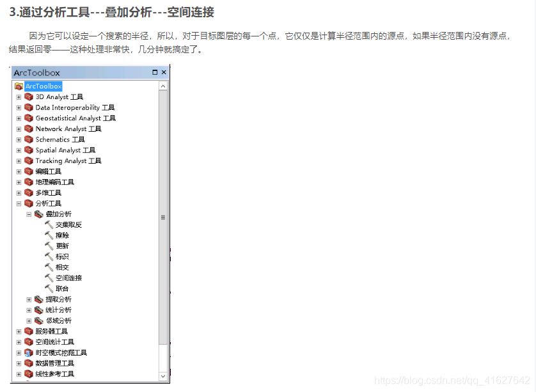Viewport: 536px width, 392px height.
Task: Expand the 数据管理工具 node
Action: [x=19, y=363]
